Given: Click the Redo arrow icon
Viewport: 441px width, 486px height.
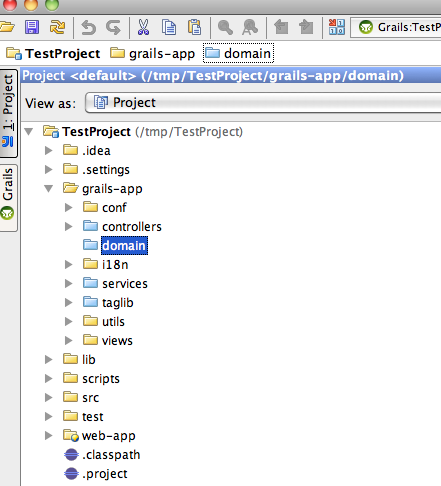Looking at the screenshot, I should [113, 27].
